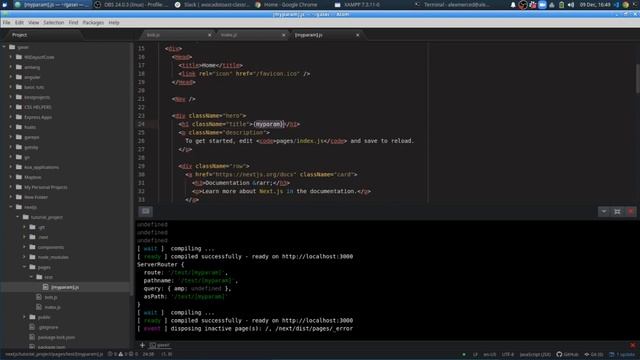Switch to the XAMPP taskbar window

pos(357,4)
